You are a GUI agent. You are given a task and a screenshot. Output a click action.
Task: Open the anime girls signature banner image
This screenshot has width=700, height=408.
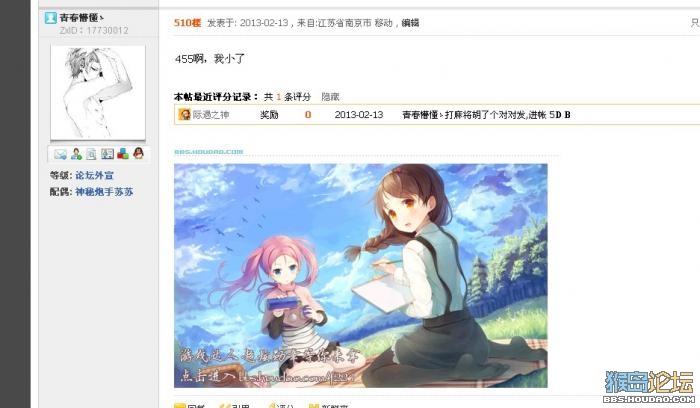tap(361, 275)
